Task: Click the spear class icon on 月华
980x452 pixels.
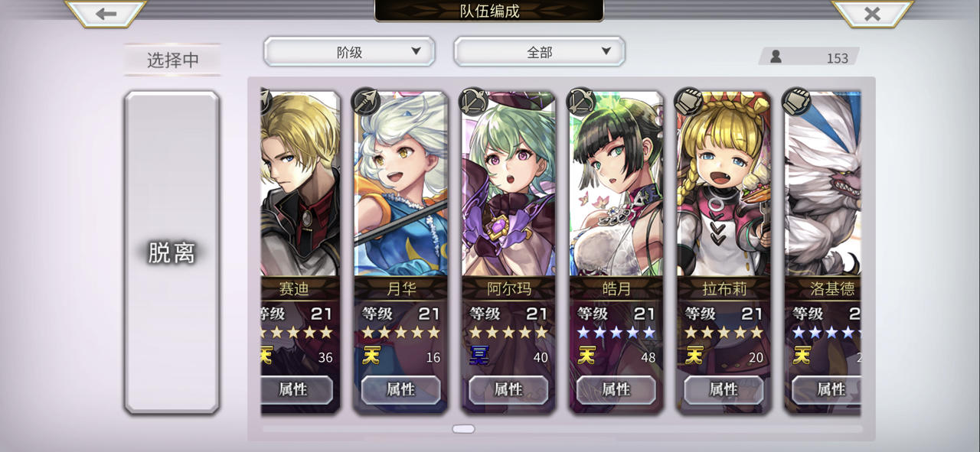Action: click(x=365, y=101)
